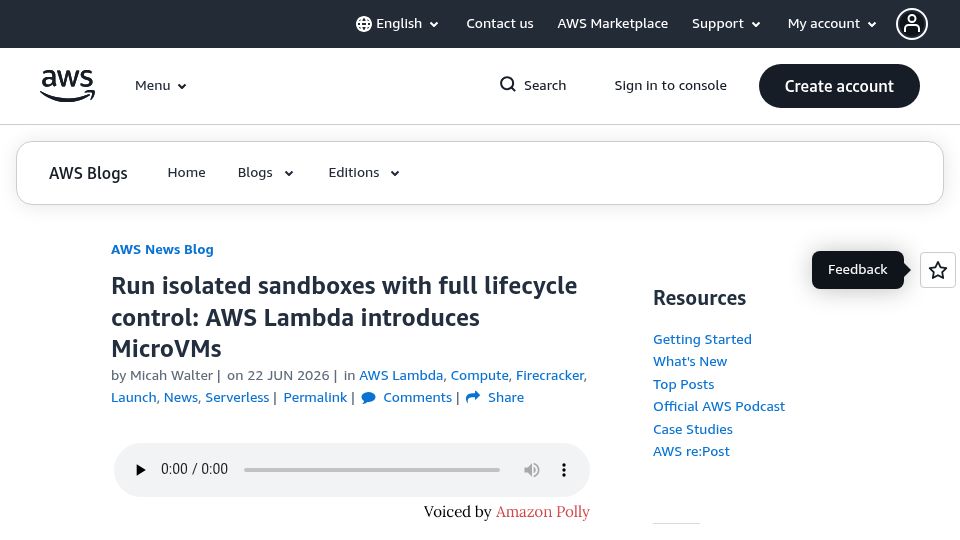Open Top Posts resource link
960x540 pixels.
coord(683,384)
